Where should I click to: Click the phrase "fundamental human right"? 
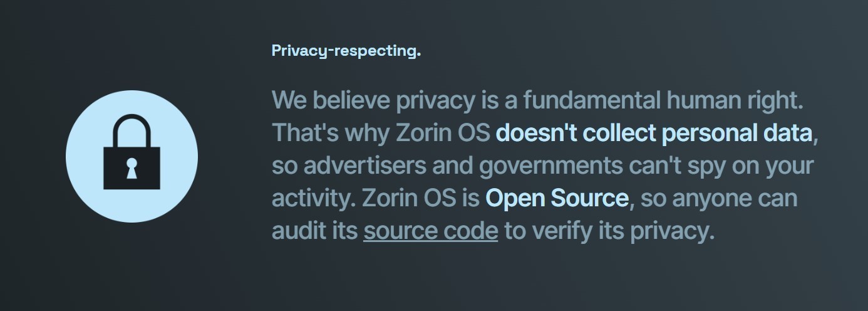click(663, 100)
